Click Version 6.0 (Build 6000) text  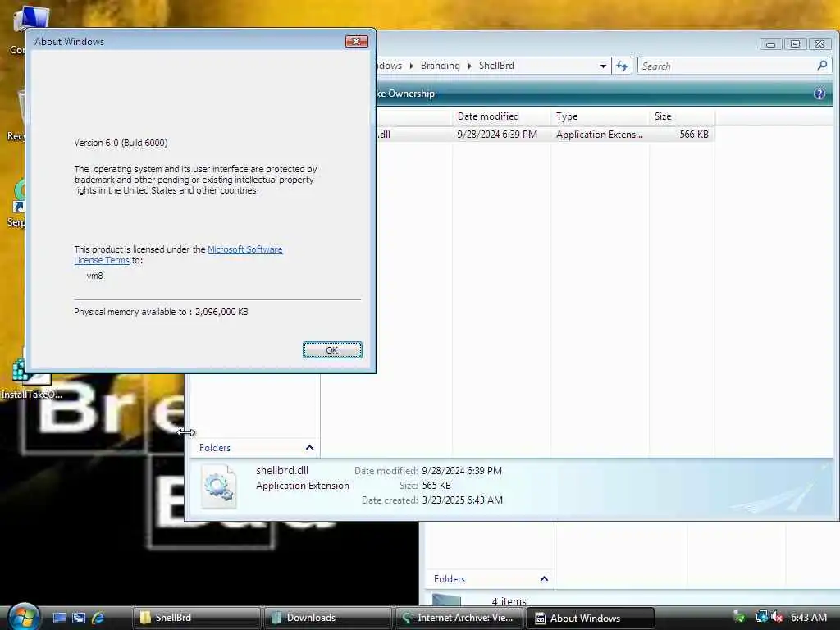[x=121, y=143]
